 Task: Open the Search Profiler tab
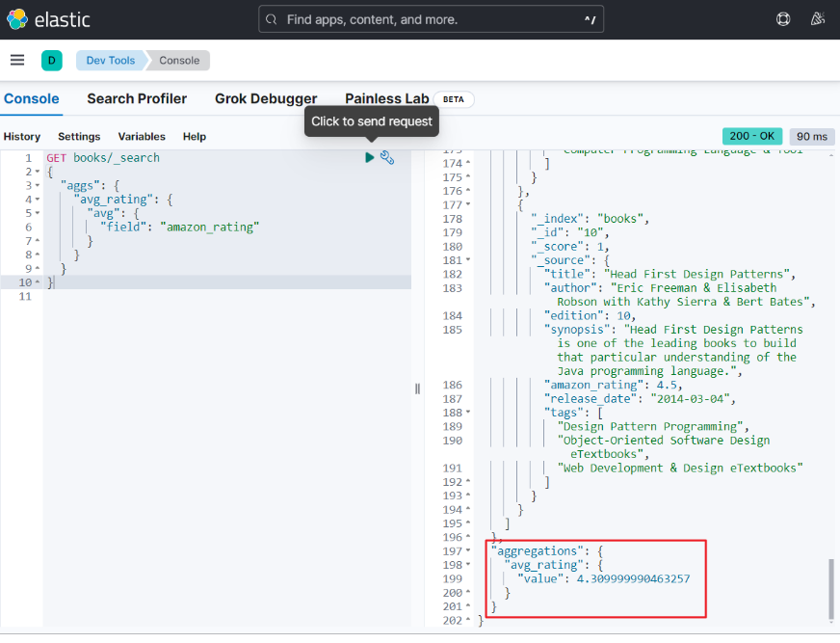(x=137, y=99)
